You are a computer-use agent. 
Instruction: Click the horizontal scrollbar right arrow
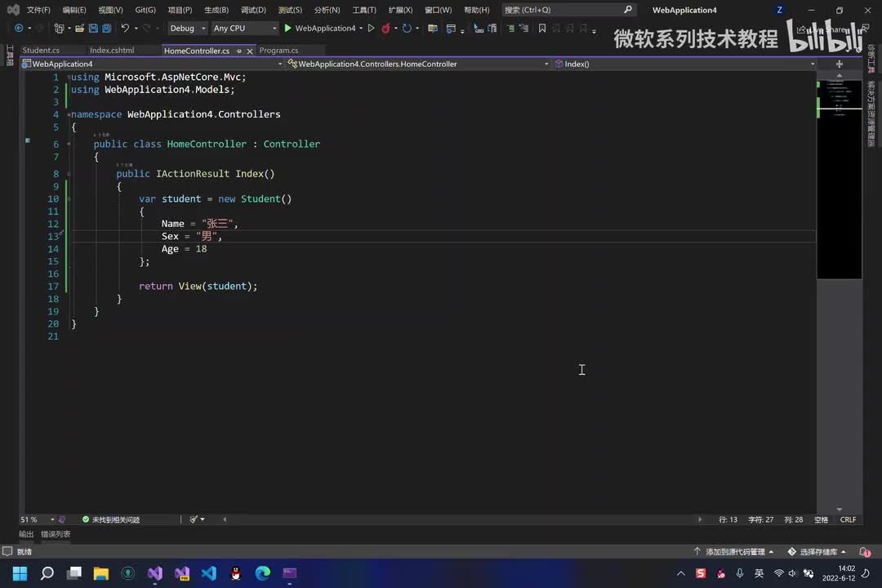[700, 519]
